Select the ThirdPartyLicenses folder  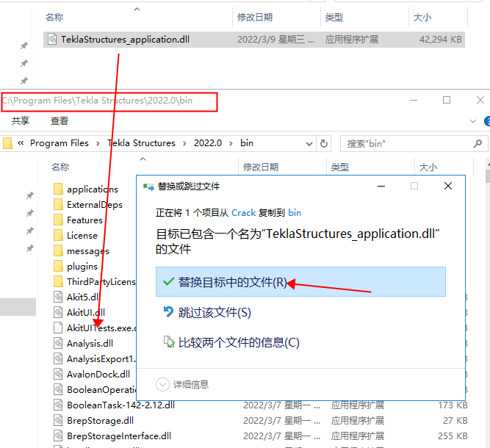[101, 281]
